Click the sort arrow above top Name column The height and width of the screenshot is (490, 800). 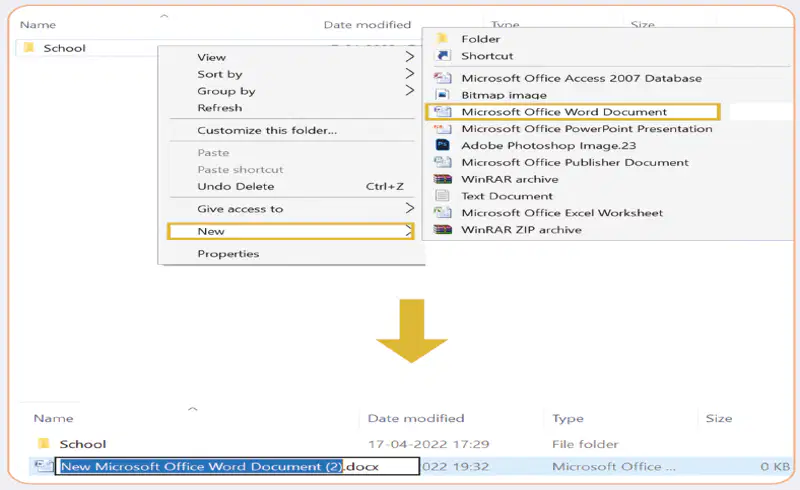(164, 16)
